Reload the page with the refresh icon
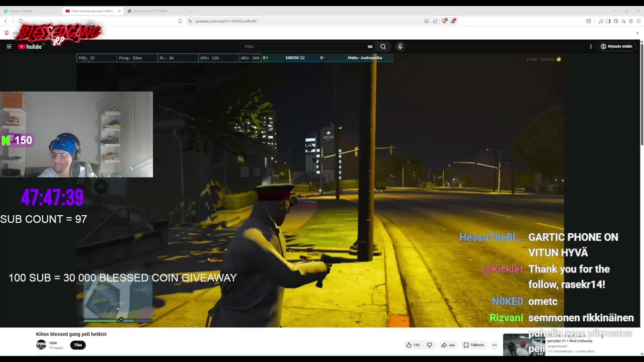The image size is (644, 362). (x=20, y=21)
